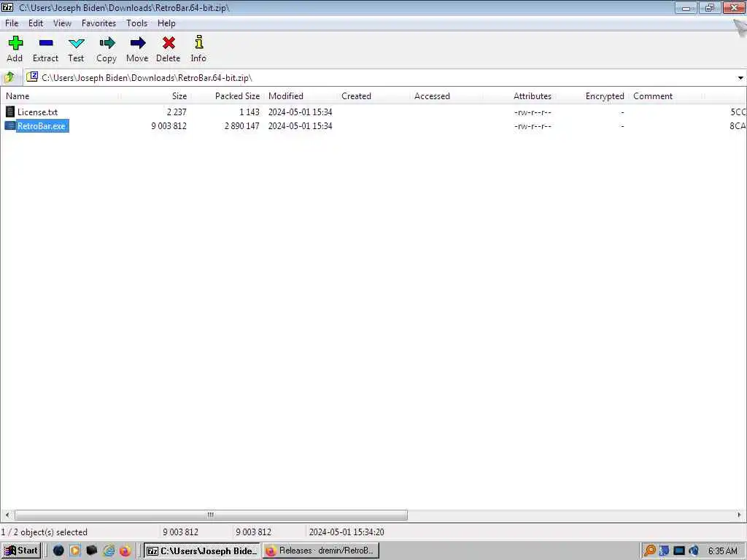Click the Move arrow icon
The width and height of the screenshot is (747, 560).
coord(138,43)
